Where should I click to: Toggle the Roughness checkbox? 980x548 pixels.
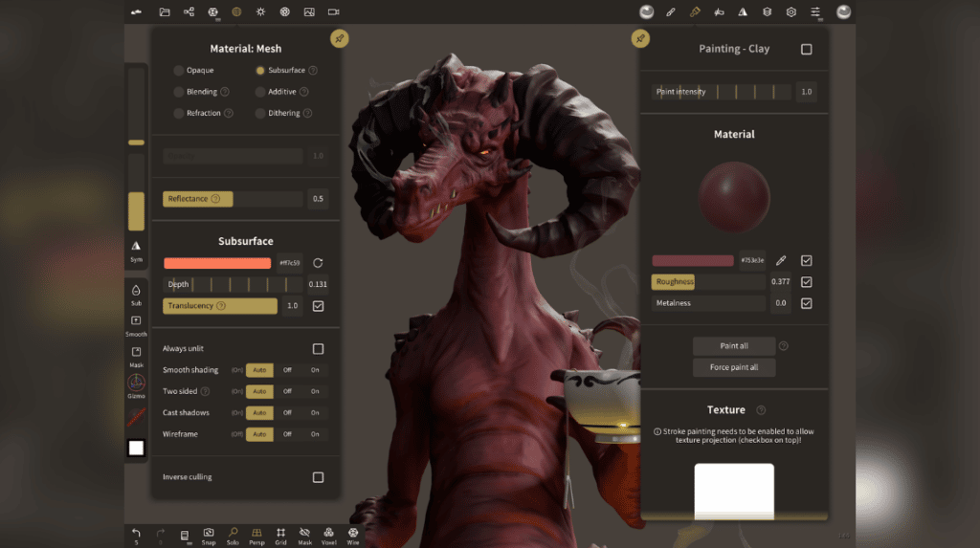[807, 282]
